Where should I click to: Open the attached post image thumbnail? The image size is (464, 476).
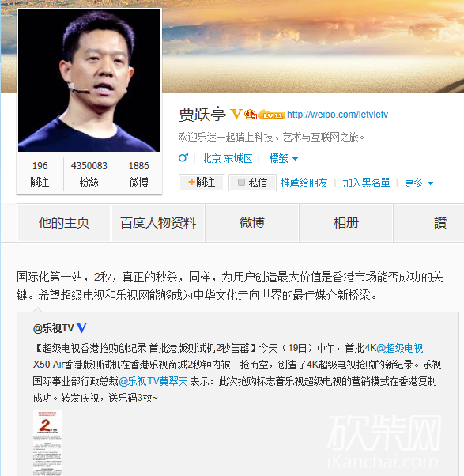pyautogui.click(x=47, y=443)
